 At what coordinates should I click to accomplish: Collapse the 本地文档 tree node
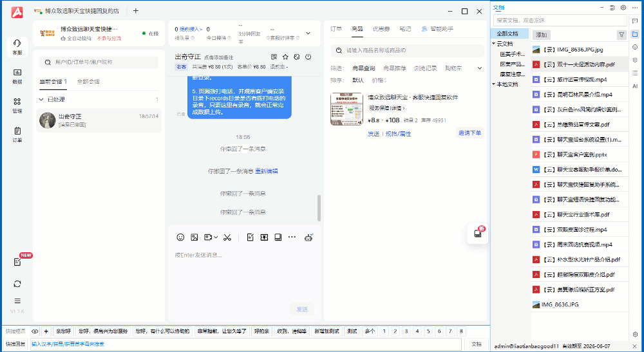494,84
